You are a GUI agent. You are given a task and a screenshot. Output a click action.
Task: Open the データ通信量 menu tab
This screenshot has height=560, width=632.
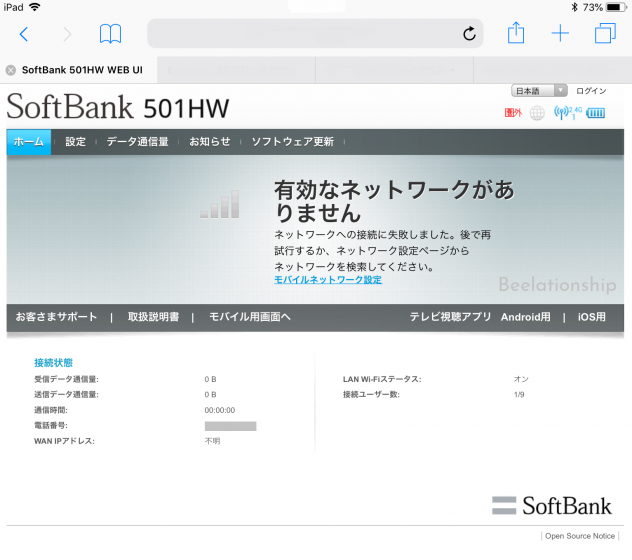(137, 142)
